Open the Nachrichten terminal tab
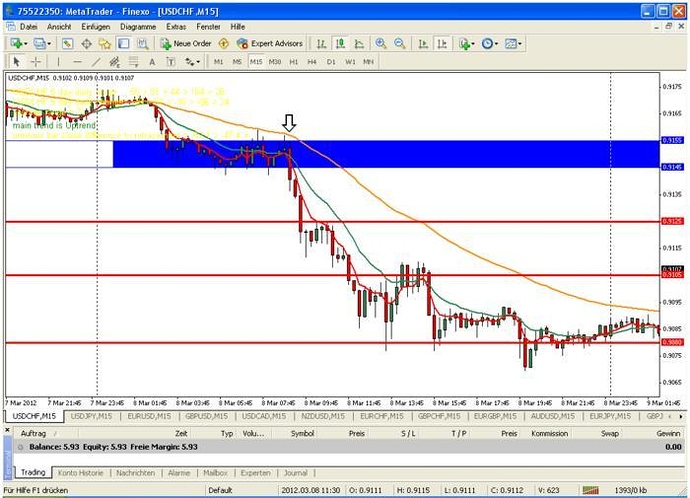 [x=136, y=473]
